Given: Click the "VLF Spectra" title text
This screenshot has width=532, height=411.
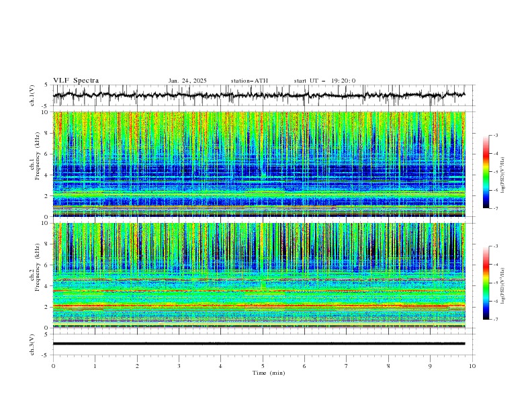Looking at the screenshot, I should [x=76, y=81].
